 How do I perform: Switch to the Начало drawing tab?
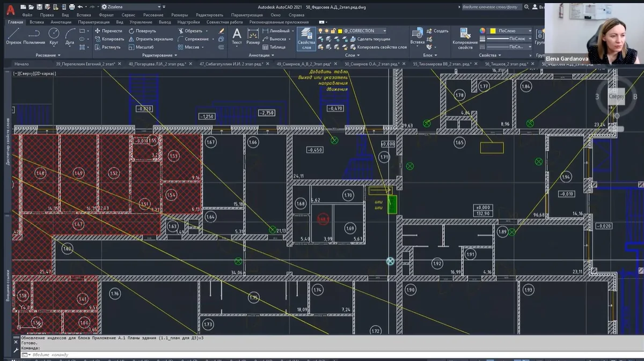tap(22, 64)
